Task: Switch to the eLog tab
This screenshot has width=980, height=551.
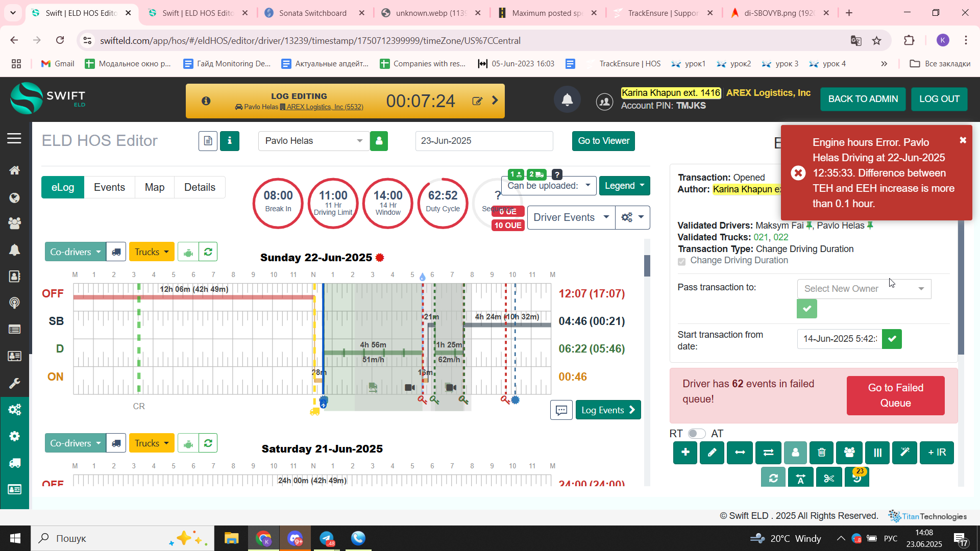Action: (63, 187)
